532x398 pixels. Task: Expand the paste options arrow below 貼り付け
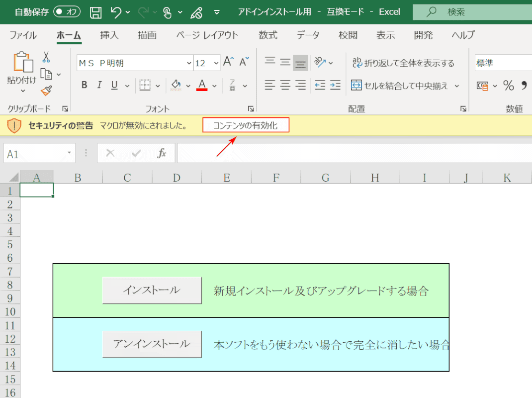point(23,91)
